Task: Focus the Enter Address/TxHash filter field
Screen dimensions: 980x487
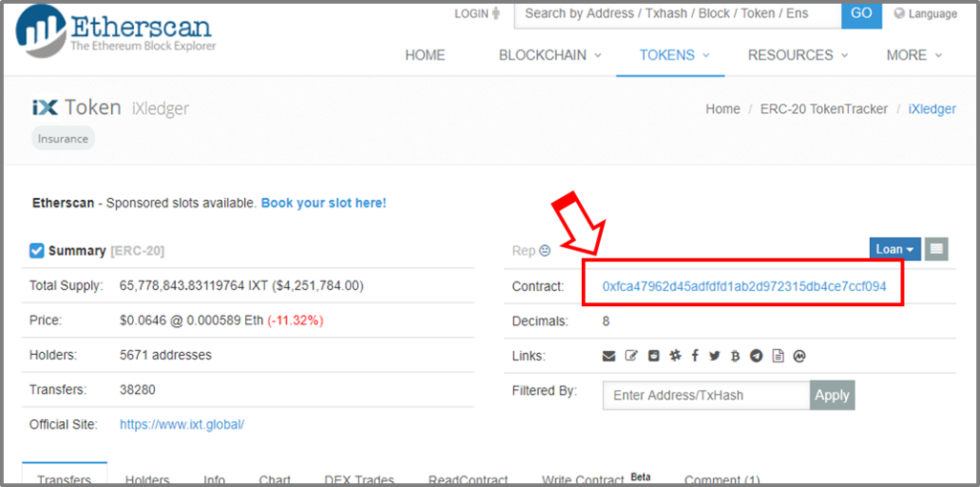Action: (x=706, y=395)
